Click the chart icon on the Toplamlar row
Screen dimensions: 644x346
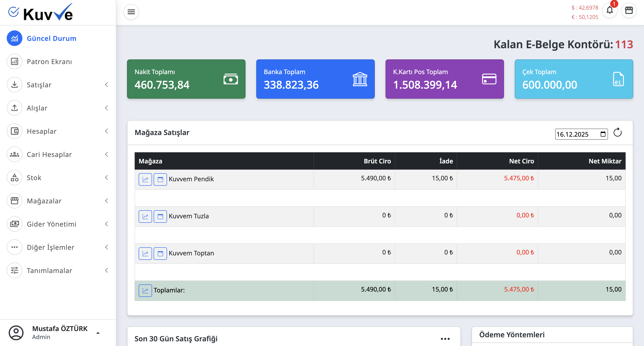(145, 290)
